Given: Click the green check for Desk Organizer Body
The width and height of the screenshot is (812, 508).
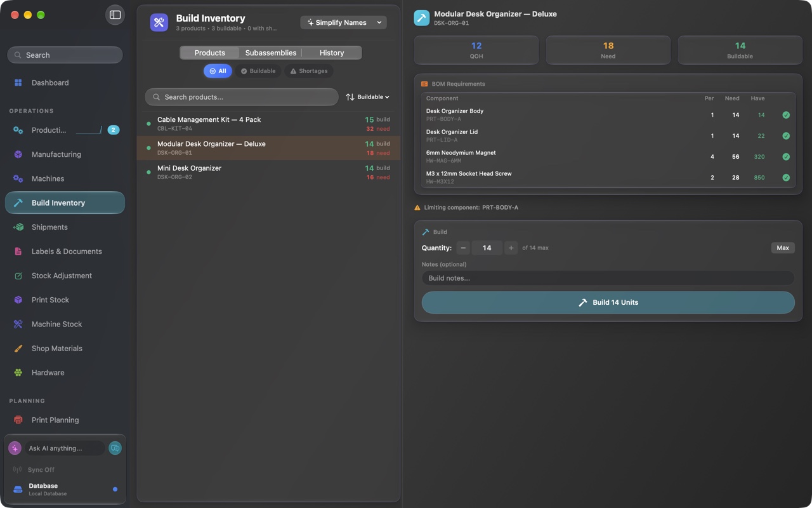Looking at the screenshot, I should 786,115.
